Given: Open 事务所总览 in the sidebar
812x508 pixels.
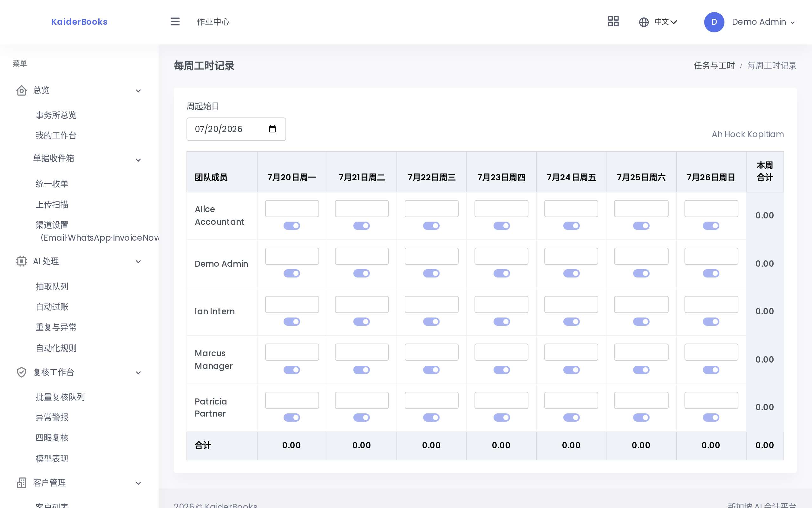Looking at the screenshot, I should point(56,115).
